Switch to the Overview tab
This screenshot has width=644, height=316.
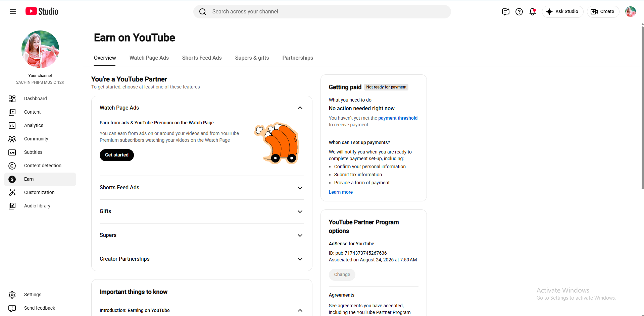(105, 58)
